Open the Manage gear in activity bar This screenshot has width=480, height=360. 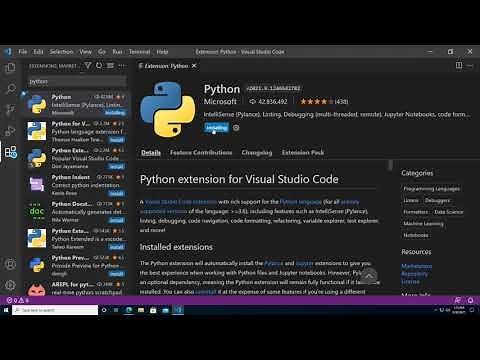click(x=10, y=285)
